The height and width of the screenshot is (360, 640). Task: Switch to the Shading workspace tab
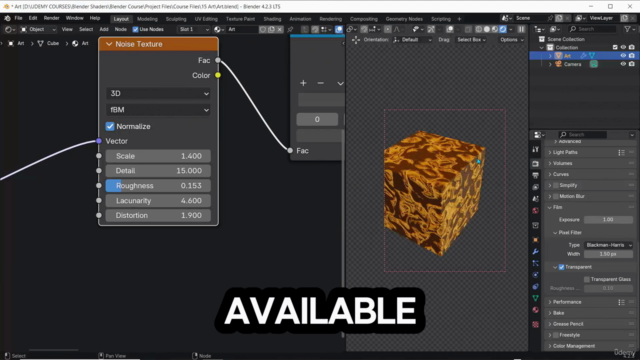pyautogui.click(x=272, y=19)
